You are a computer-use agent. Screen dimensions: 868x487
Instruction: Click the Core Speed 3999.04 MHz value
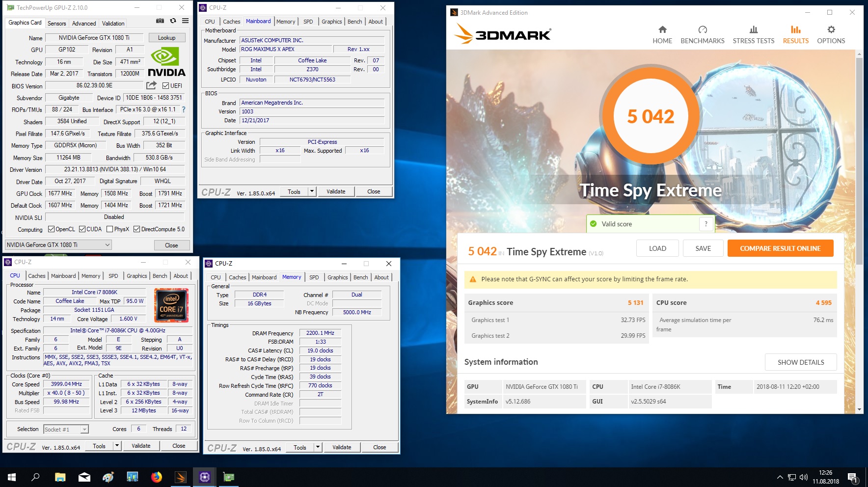coord(66,384)
